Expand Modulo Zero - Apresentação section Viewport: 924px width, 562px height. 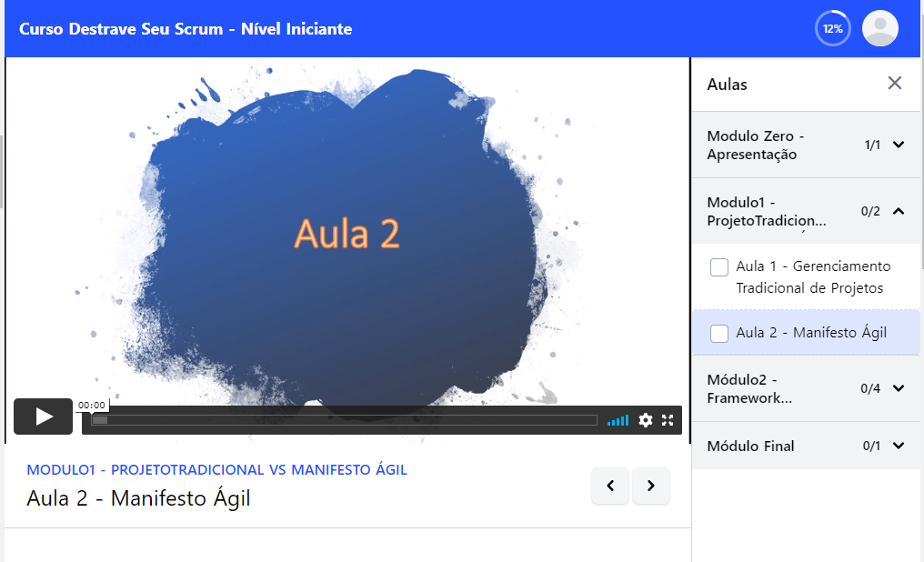pos(899,145)
